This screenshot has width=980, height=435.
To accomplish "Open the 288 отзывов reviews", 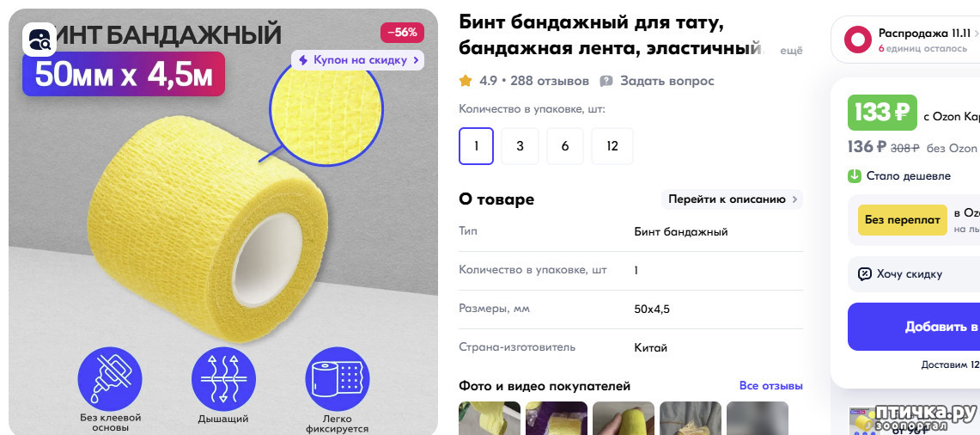I will 550,81.
